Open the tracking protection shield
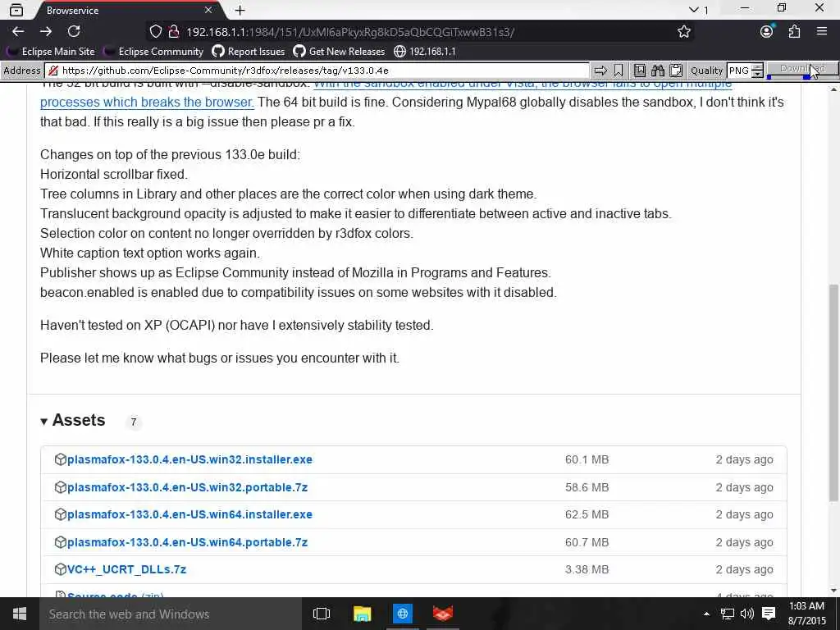The width and height of the screenshot is (840, 630). click(155, 32)
